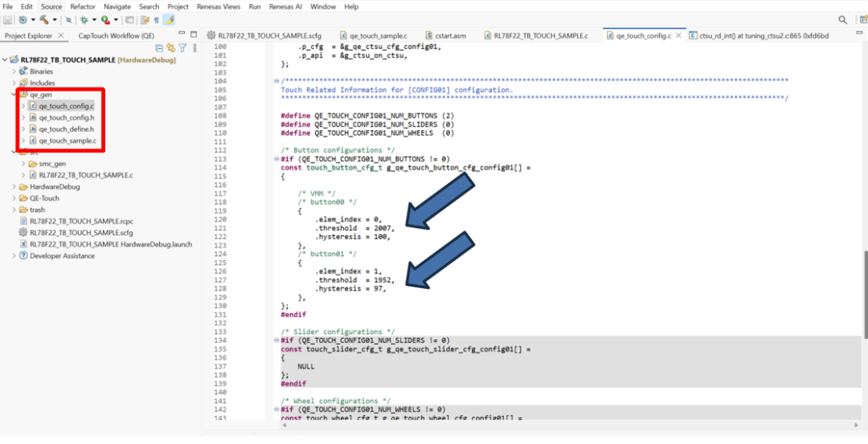
Task: Select qe_touch_define.h in the project tree
Action: pyautogui.click(x=66, y=128)
